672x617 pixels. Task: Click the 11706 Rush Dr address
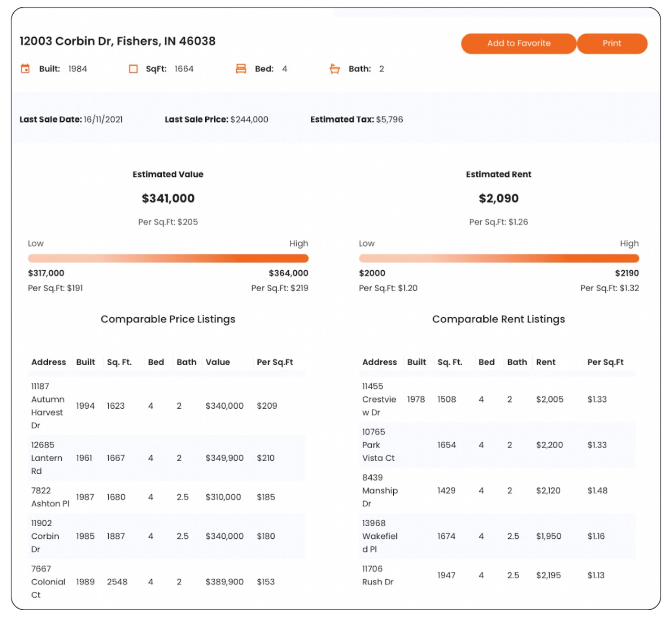[x=378, y=576]
